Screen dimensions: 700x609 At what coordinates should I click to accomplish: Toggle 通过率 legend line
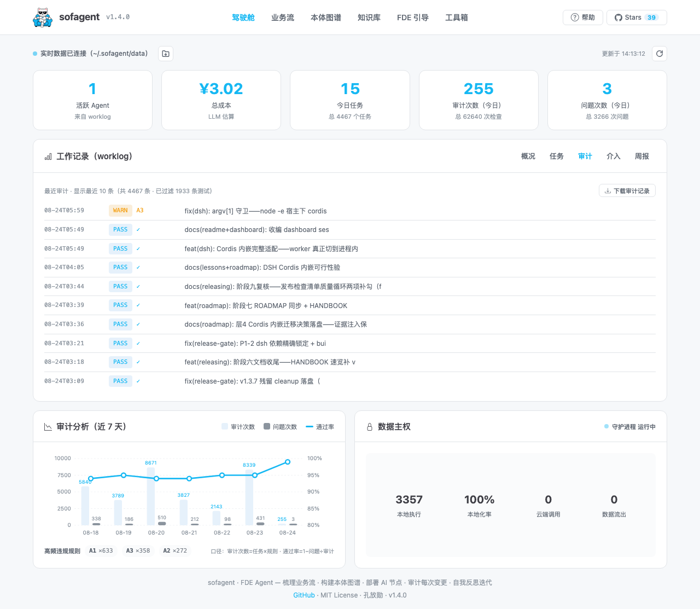[320, 427]
